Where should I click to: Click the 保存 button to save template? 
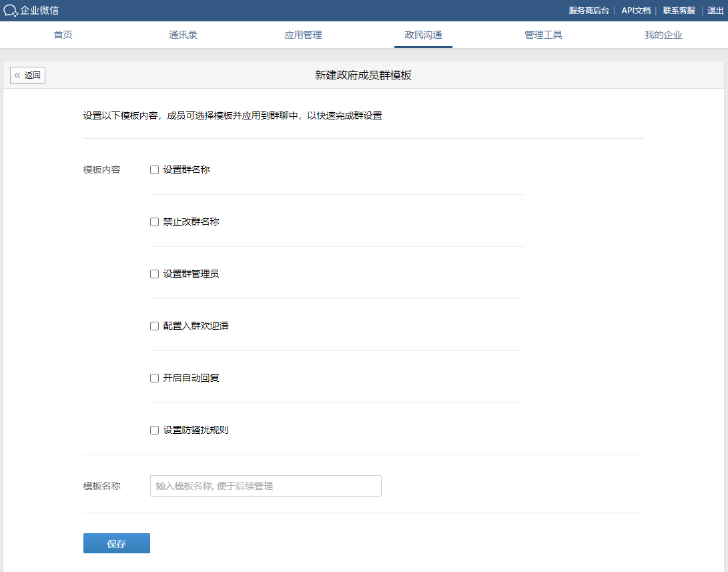pyautogui.click(x=116, y=543)
